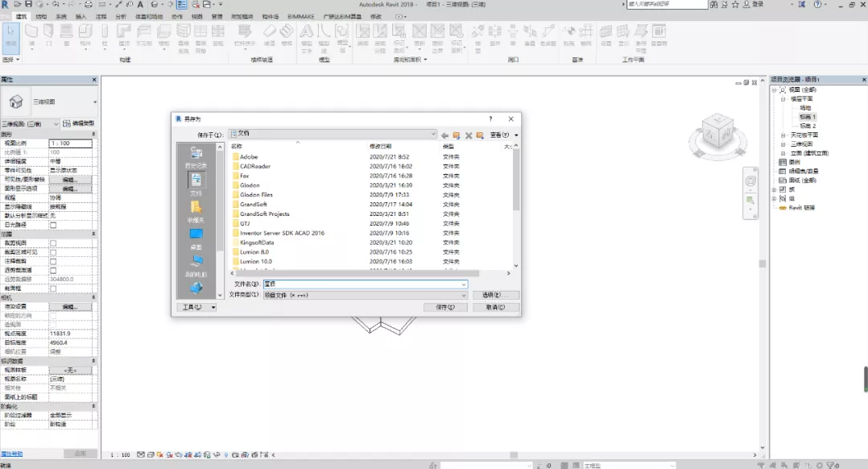This screenshot has height=469, width=868.
Task: Click the Save button in the dialog
Action: coord(445,307)
